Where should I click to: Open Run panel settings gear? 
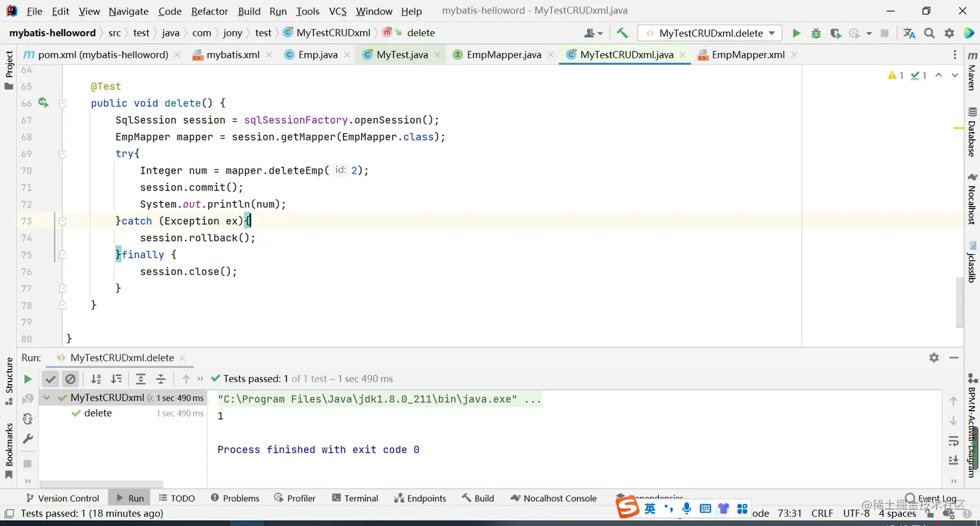pos(934,358)
